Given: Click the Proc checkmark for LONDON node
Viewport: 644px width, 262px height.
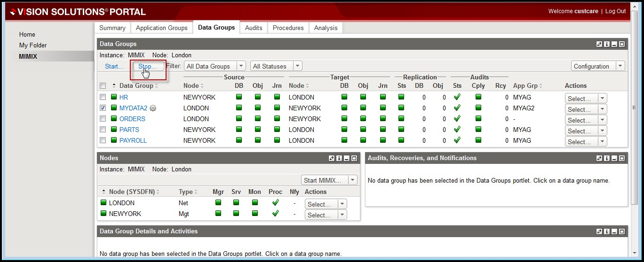Looking at the screenshot, I should coord(276,203).
